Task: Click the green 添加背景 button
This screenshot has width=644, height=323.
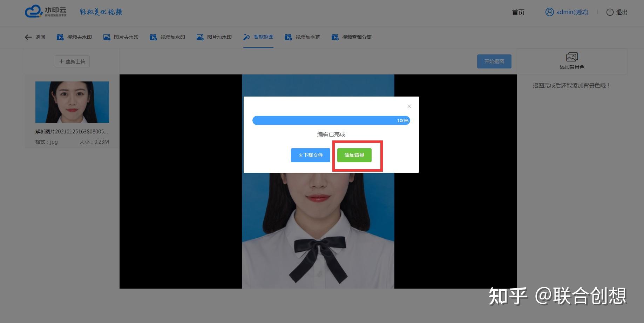Action: coord(354,155)
